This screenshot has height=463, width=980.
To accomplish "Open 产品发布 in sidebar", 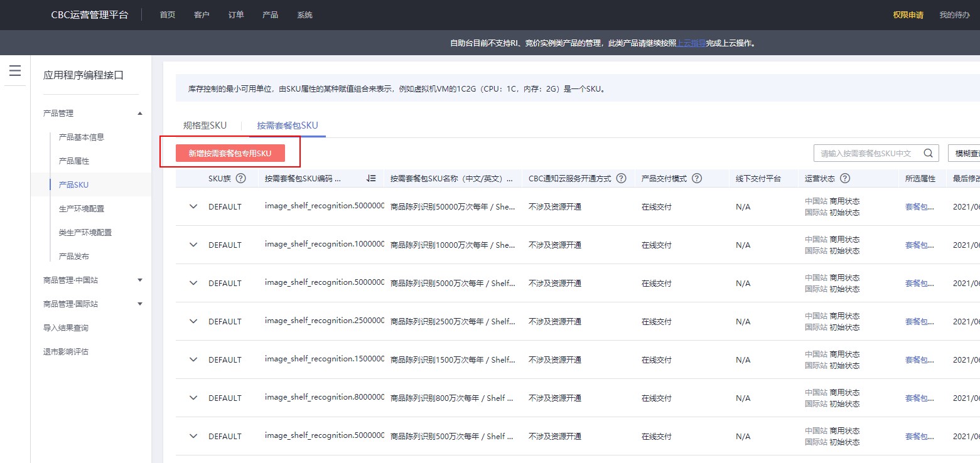I will [74, 256].
